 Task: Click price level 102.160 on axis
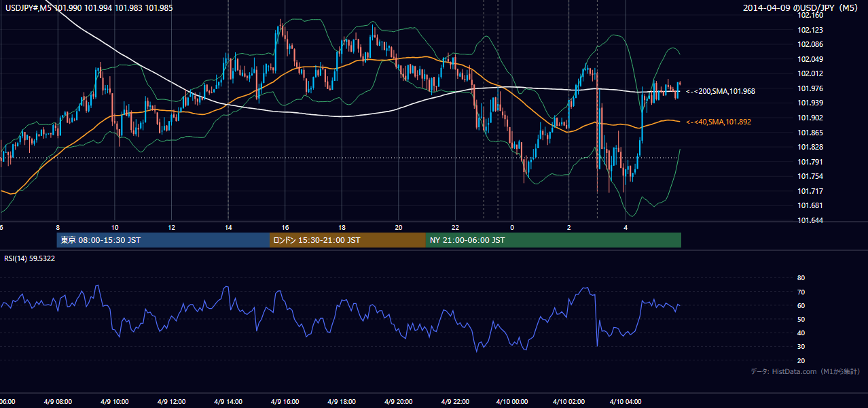pos(810,15)
